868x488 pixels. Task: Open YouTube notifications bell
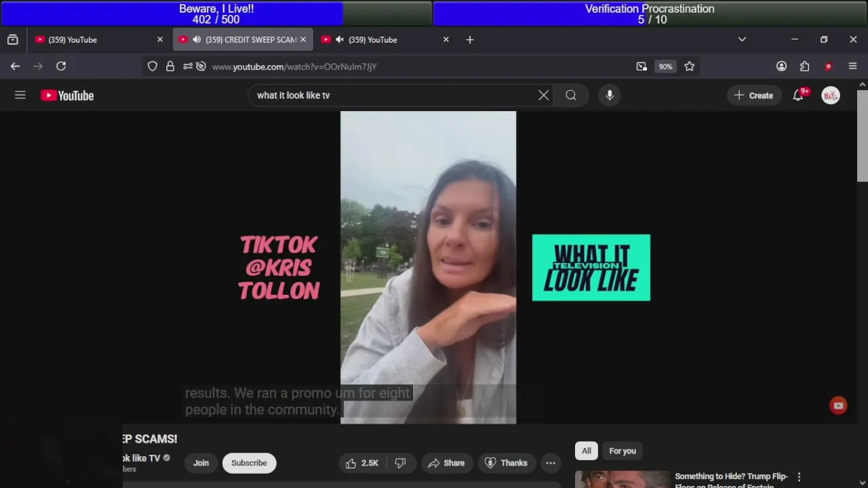point(798,96)
